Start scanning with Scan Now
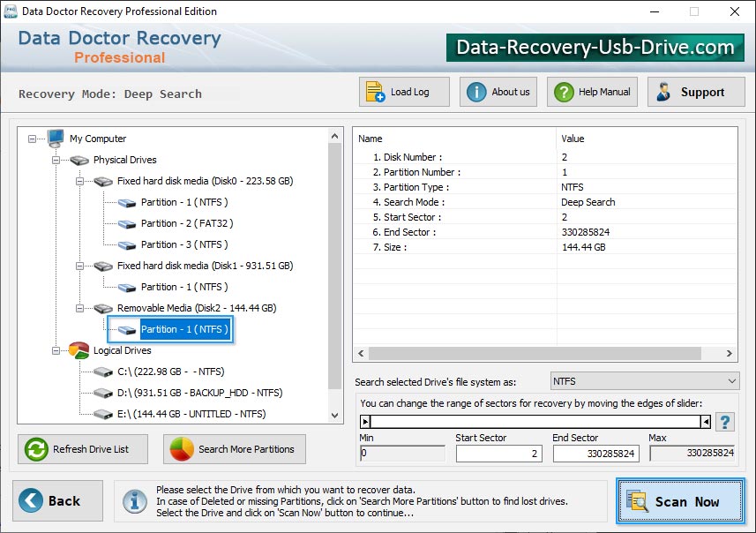Screen dimensions: 756x533 [680, 501]
